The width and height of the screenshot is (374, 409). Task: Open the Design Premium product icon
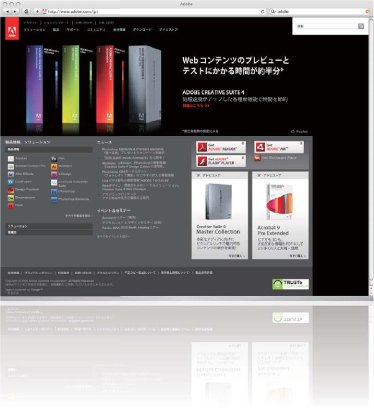click(11, 190)
